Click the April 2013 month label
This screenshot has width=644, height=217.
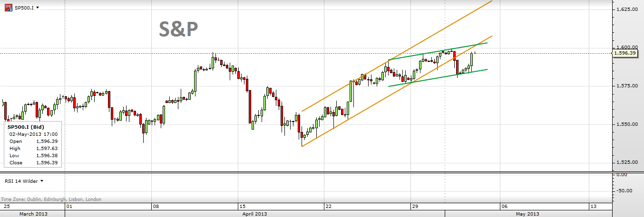click(x=254, y=214)
